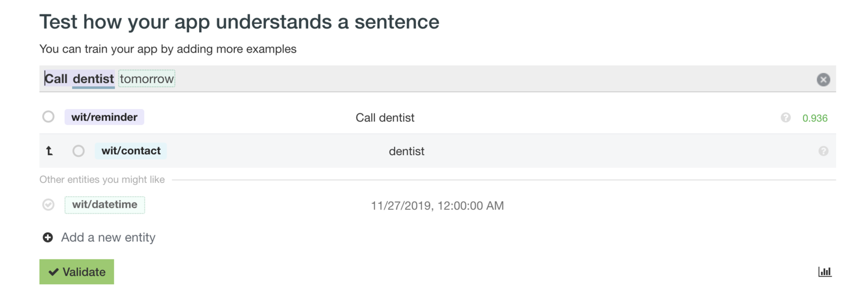Clear the sentence with the X icon
The image size is (868, 307).
point(823,80)
